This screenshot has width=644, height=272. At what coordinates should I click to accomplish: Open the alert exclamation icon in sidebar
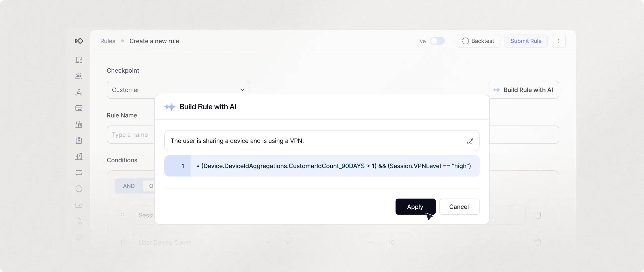coord(79,189)
